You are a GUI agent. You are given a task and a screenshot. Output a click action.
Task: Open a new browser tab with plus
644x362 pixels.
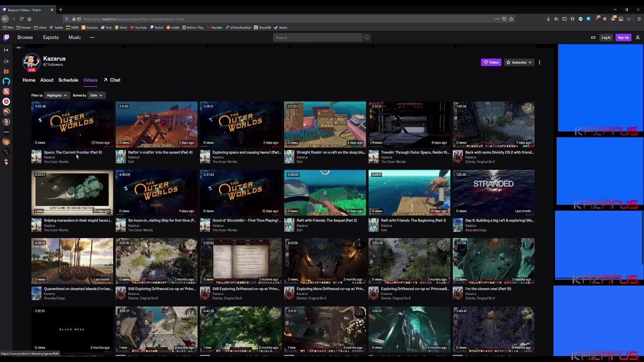(x=60, y=10)
